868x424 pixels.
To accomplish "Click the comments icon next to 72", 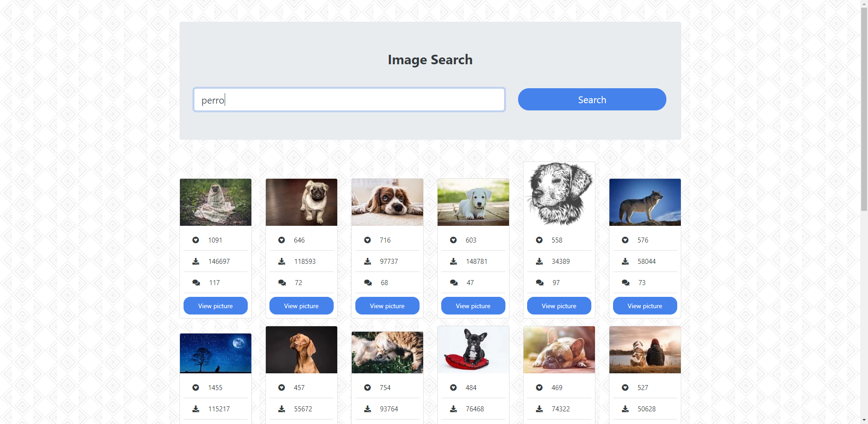I will point(282,283).
